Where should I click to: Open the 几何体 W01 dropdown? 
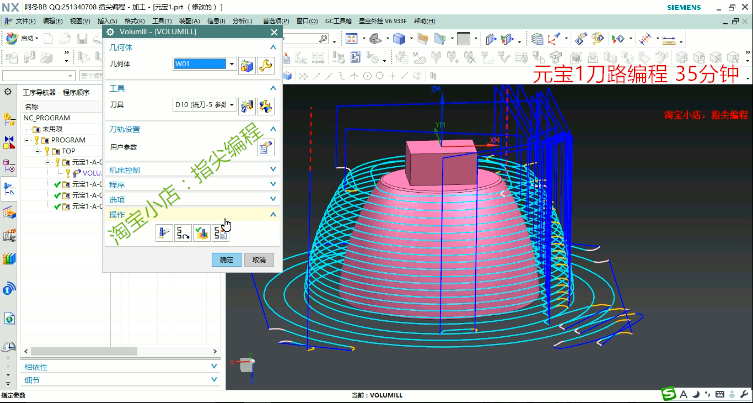tap(232, 65)
